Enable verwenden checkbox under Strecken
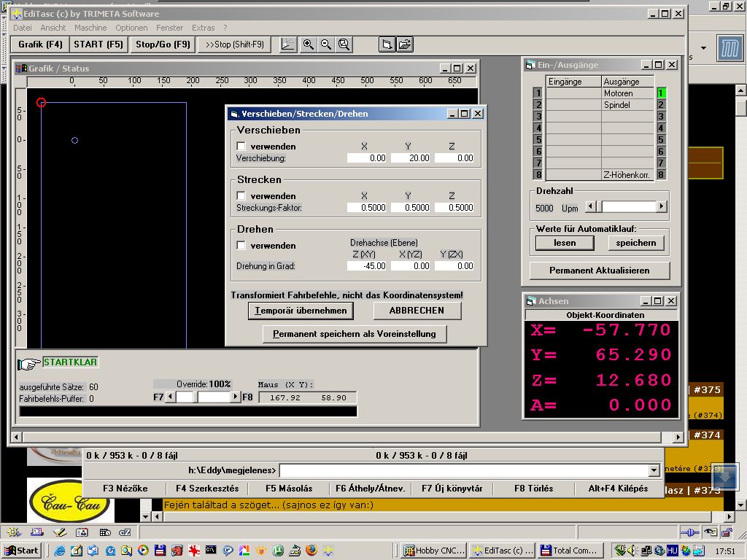The image size is (747, 560). coord(241,195)
